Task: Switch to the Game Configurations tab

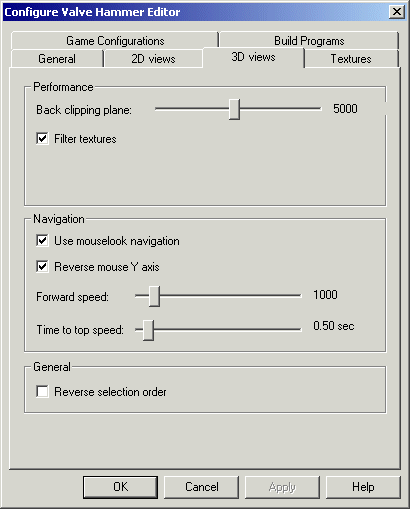Action: [x=115, y=41]
